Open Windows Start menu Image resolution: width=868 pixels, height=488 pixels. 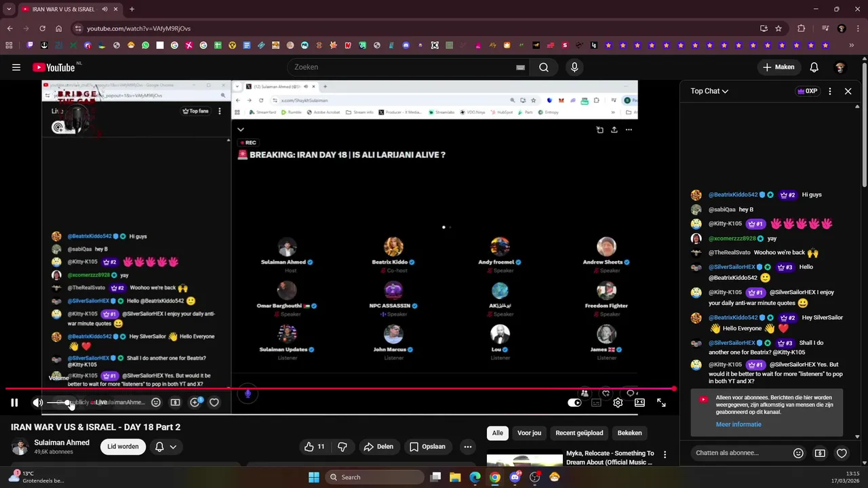point(313,477)
